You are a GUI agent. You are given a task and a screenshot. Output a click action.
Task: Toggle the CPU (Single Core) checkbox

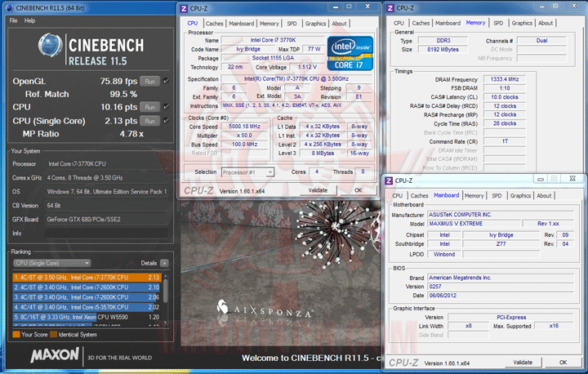pos(166,120)
